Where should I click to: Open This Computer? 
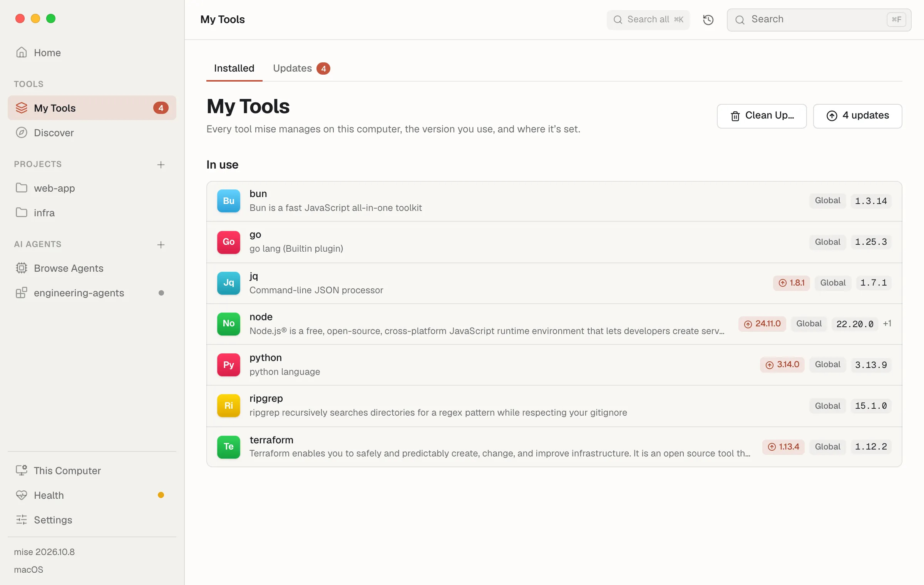pyautogui.click(x=92, y=471)
